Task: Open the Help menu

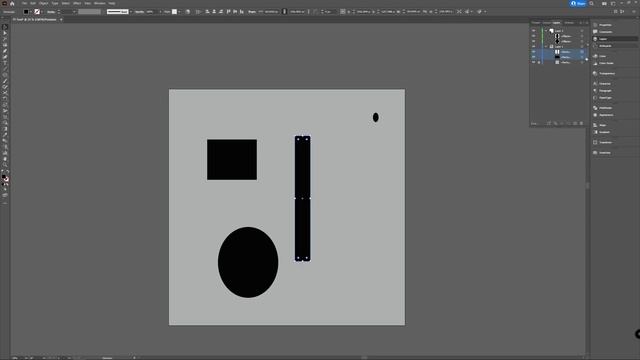Action: 112,3
